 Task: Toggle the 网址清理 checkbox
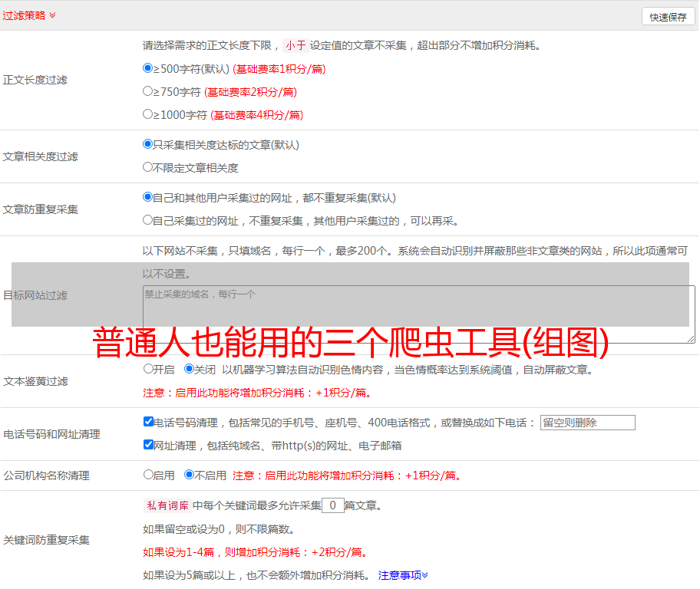point(148,445)
